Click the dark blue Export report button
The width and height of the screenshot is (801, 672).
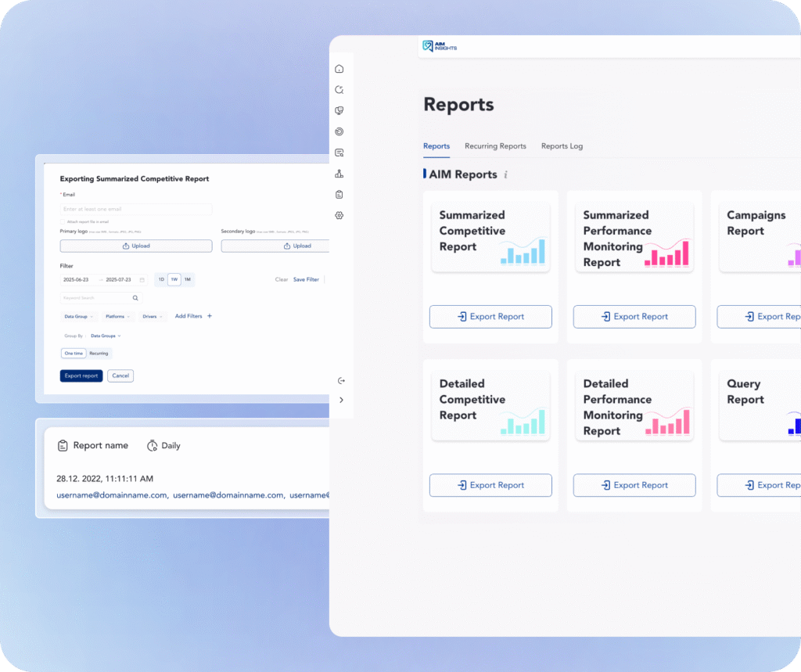pos(81,376)
